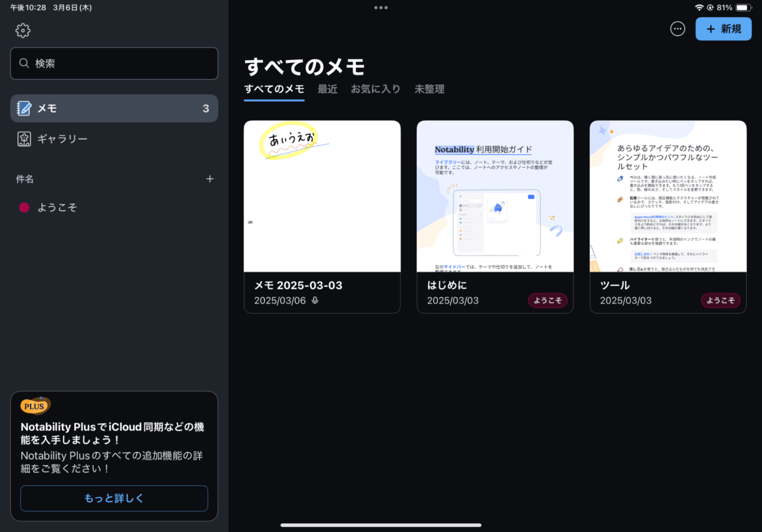Open the settings gear icon
Screen dimensions: 762x532
pyautogui.click(x=23, y=30)
